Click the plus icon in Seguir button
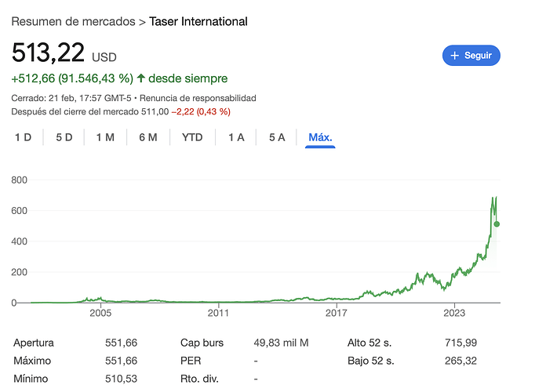535x392 pixels. click(454, 55)
